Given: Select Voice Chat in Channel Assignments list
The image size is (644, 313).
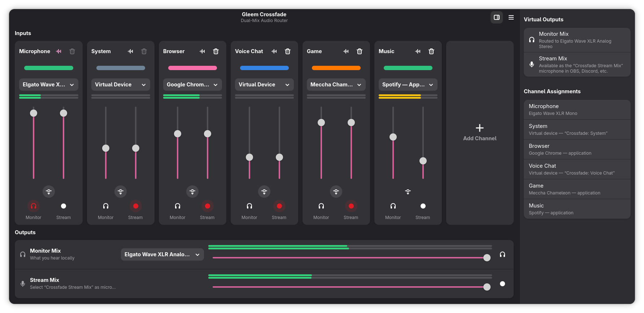Looking at the screenshot, I should pyautogui.click(x=577, y=169).
